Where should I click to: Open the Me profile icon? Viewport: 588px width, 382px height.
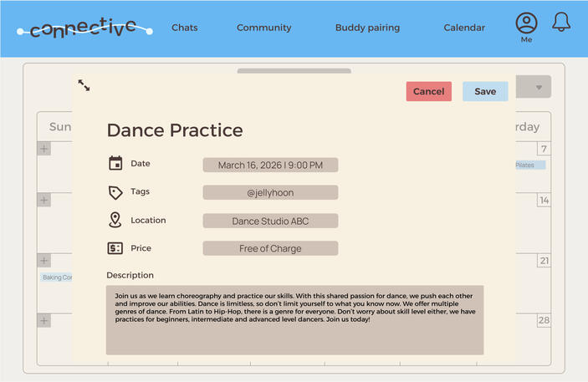[526, 23]
